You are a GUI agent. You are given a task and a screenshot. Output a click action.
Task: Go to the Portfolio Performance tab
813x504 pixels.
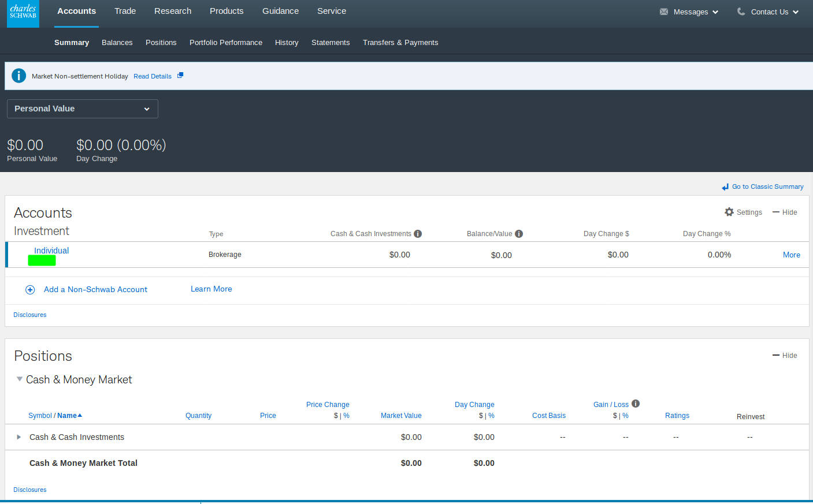coord(226,43)
